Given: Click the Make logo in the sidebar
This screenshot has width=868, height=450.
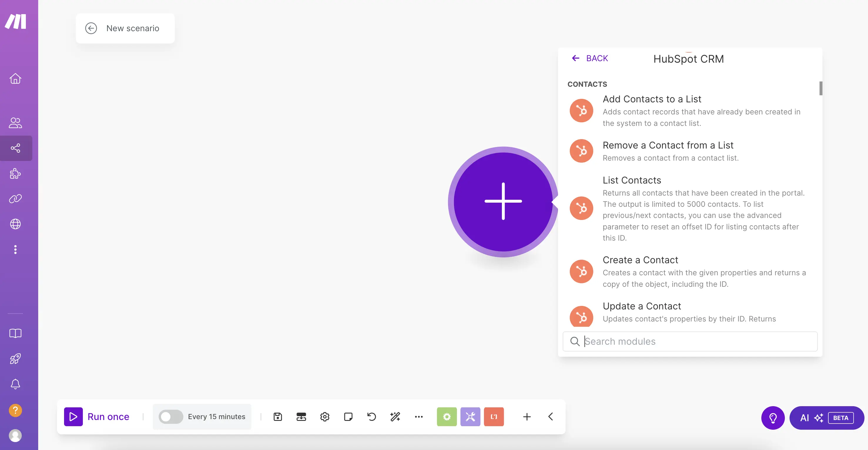Looking at the screenshot, I should pyautogui.click(x=16, y=21).
